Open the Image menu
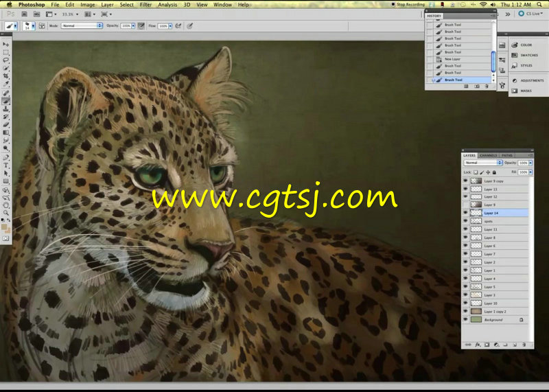549x392 pixels. pos(88,5)
